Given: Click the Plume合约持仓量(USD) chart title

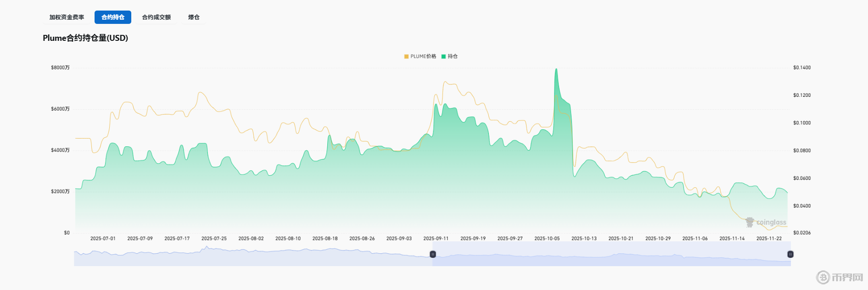Looking at the screenshot, I should (85, 38).
